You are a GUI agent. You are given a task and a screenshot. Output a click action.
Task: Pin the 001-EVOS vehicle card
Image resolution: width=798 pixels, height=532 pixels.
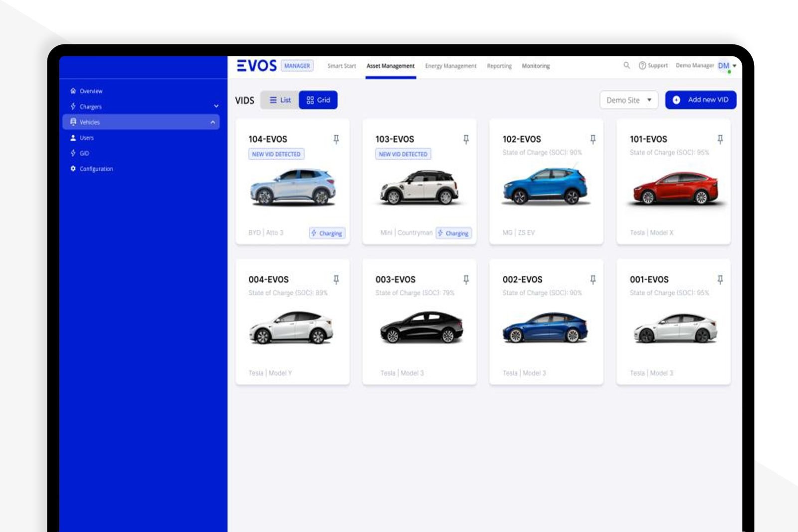pyautogui.click(x=720, y=280)
